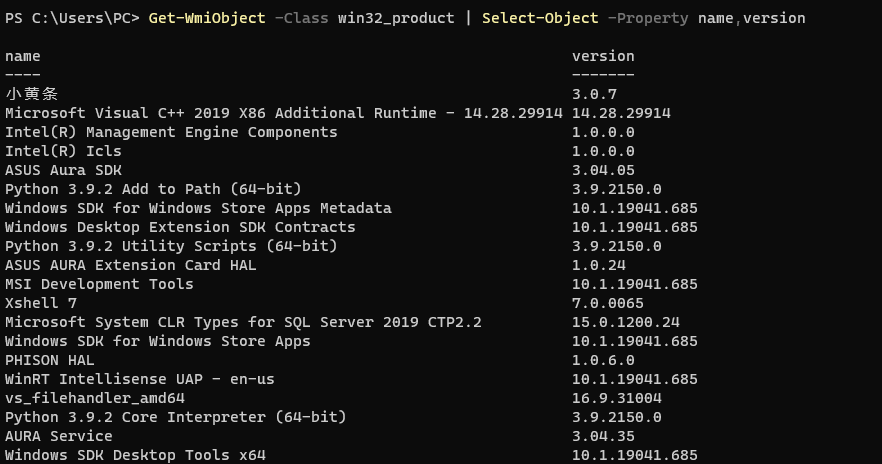Click the PS C:\Users\PC> prompt
The width and height of the screenshot is (882, 464).
(72, 18)
